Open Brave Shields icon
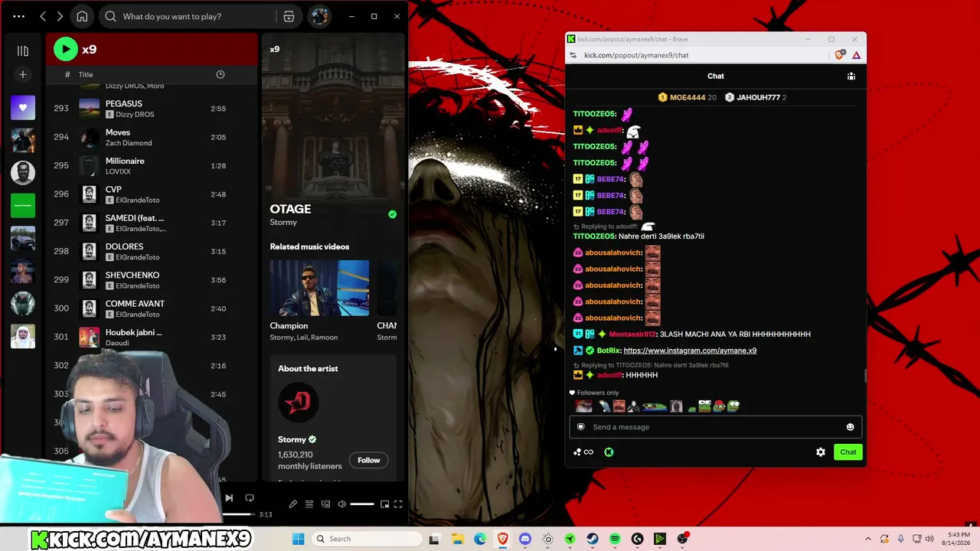Viewport: 980px width, 551px height. point(840,55)
